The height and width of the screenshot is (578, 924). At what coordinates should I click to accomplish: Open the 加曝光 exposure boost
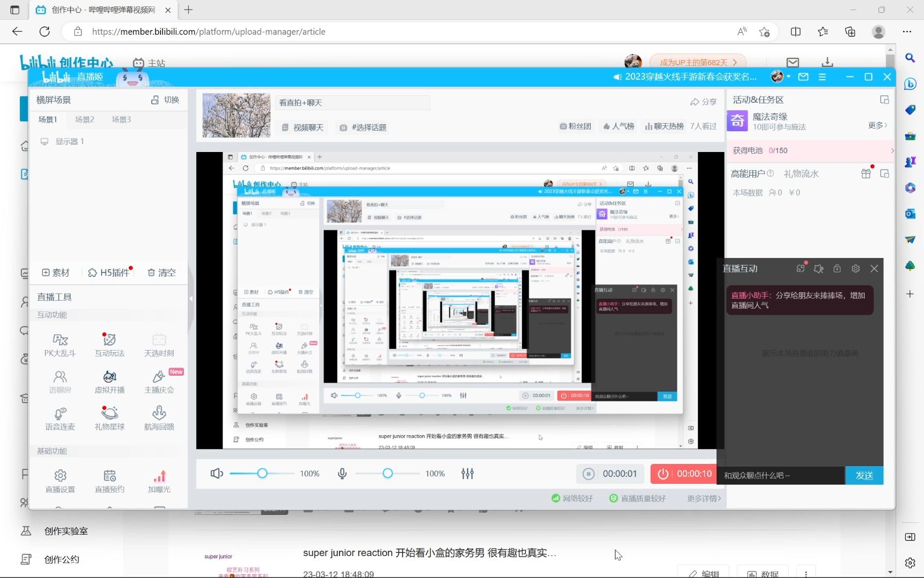click(159, 482)
